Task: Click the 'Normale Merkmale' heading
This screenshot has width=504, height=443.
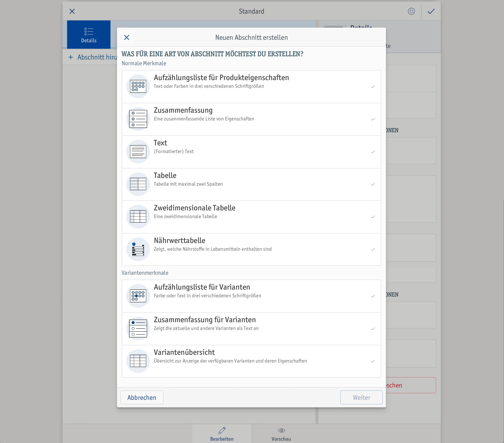Action: point(144,63)
